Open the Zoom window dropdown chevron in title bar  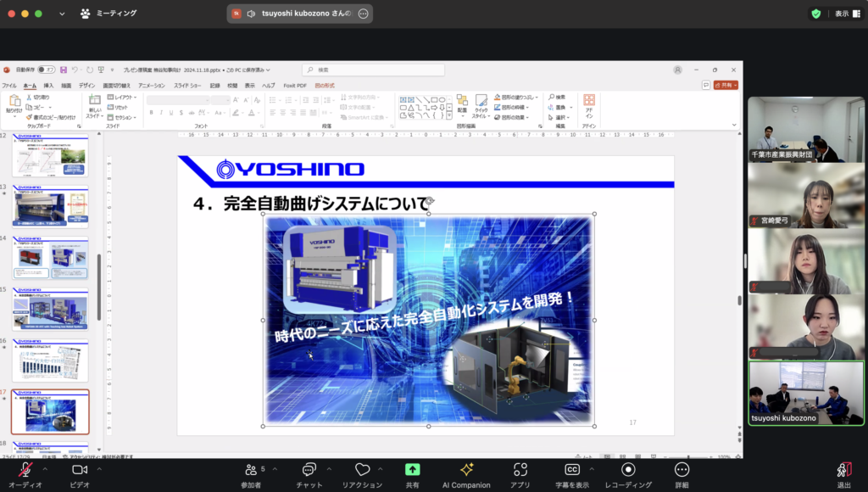coord(62,14)
